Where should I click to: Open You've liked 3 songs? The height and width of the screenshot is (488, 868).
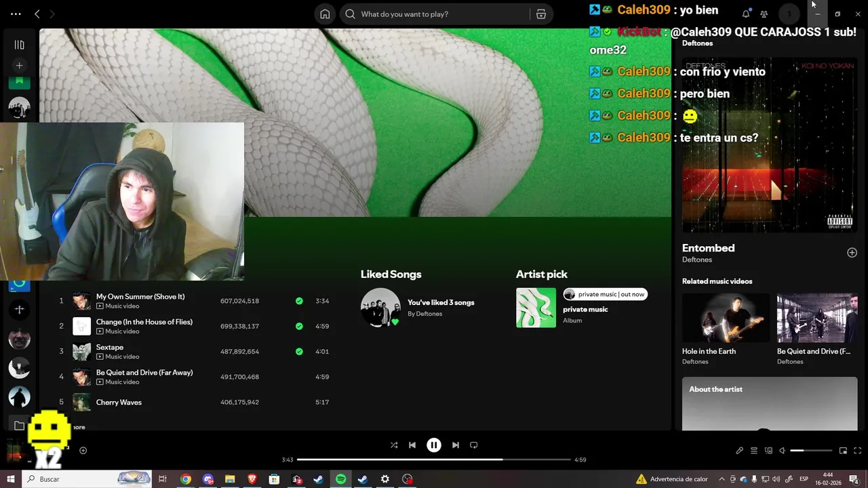(x=441, y=303)
